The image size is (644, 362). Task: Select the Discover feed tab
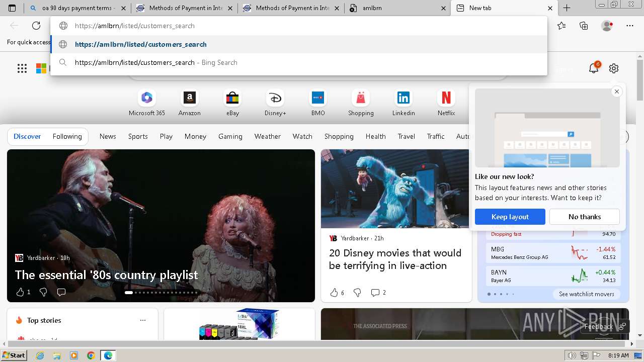[27, 136]
